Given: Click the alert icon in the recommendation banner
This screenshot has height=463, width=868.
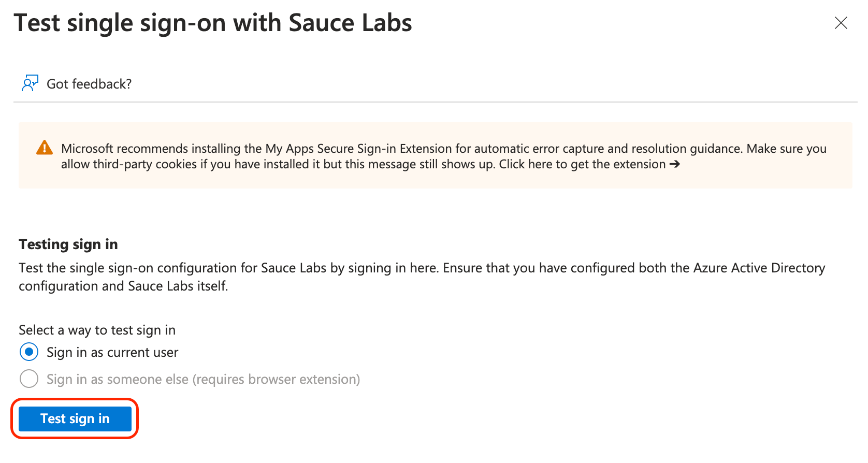Looking at the screenshot, I should (45, 148).
